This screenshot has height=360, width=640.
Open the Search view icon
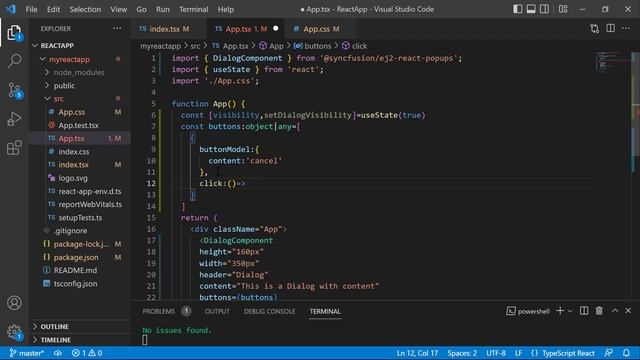[14, 61]
